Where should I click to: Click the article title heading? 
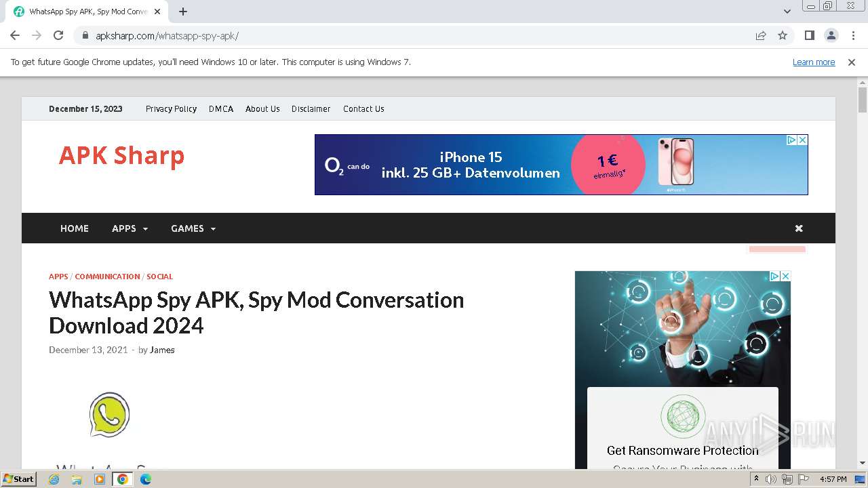point(256,312)
